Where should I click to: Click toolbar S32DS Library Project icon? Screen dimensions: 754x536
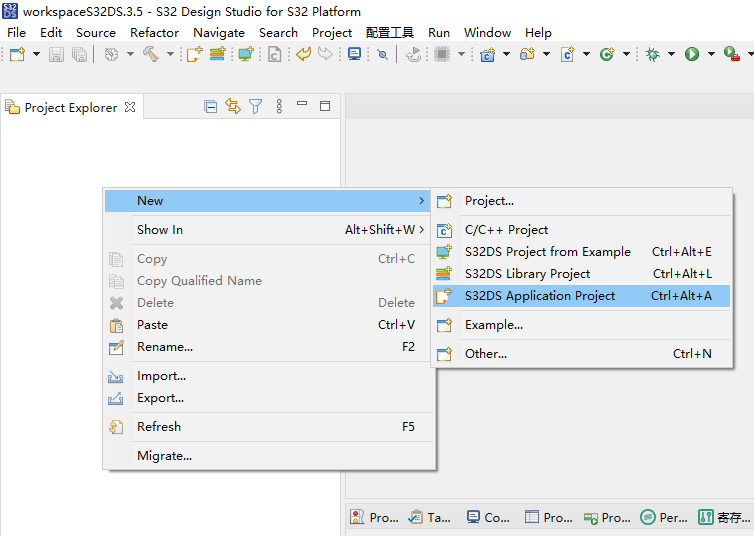click(x=218, y=54)
